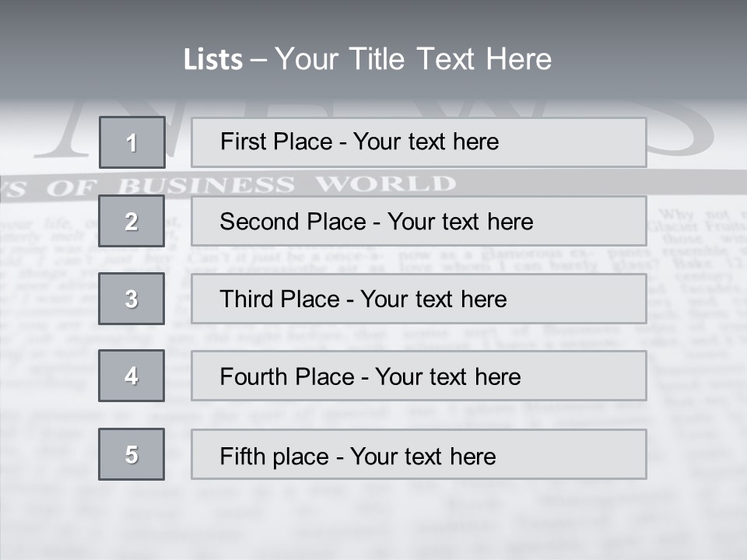Click the number 3 box

[x=132, y=299]
